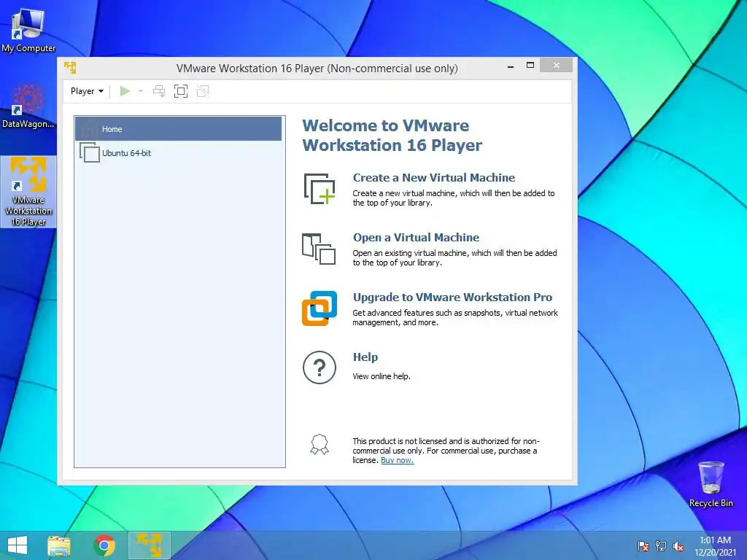Click the Workstation Pro upgrade icon
The height and width of the screenshot is (560, 747).
[320, 308]
